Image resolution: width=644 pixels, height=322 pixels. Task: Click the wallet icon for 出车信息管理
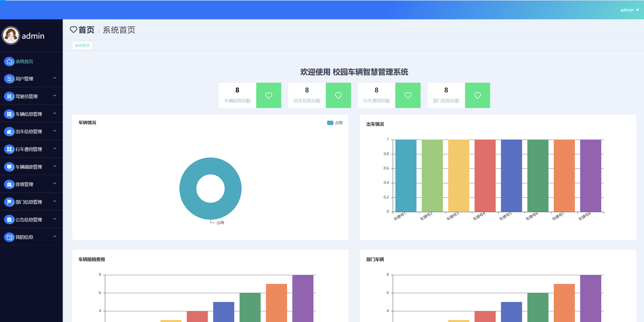(x=9, y=132)
